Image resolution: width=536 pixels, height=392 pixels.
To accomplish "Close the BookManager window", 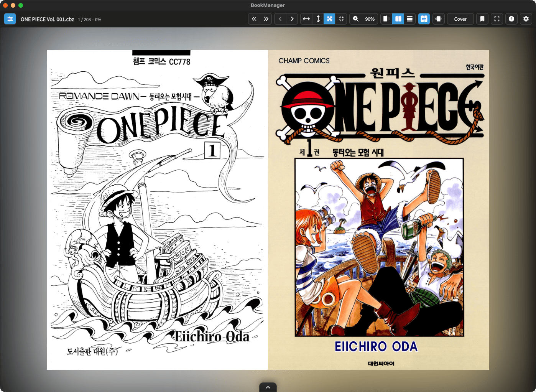I will (5, 5).
